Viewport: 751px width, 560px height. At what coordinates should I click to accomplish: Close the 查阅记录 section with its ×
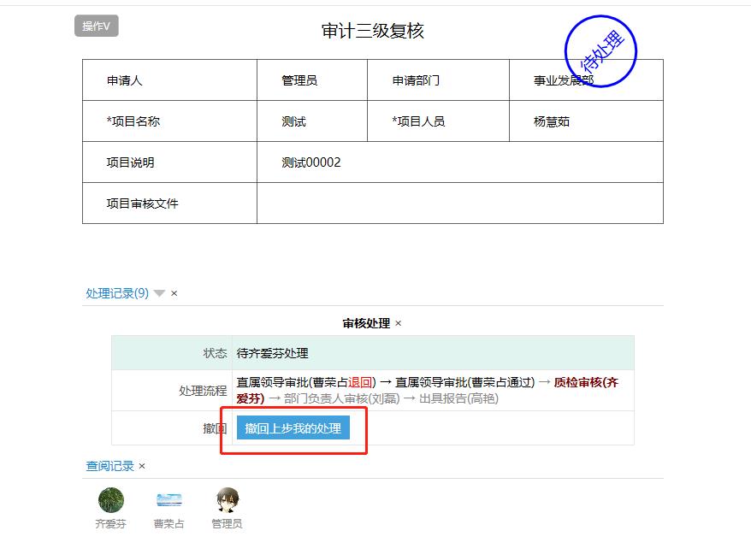pos(142,466)
